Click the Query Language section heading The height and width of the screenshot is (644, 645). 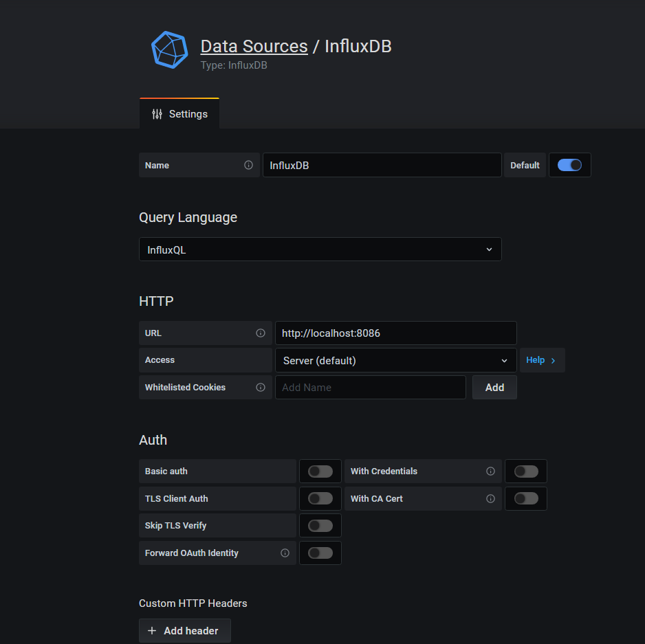pyautogui.click(x=188, y=217)
